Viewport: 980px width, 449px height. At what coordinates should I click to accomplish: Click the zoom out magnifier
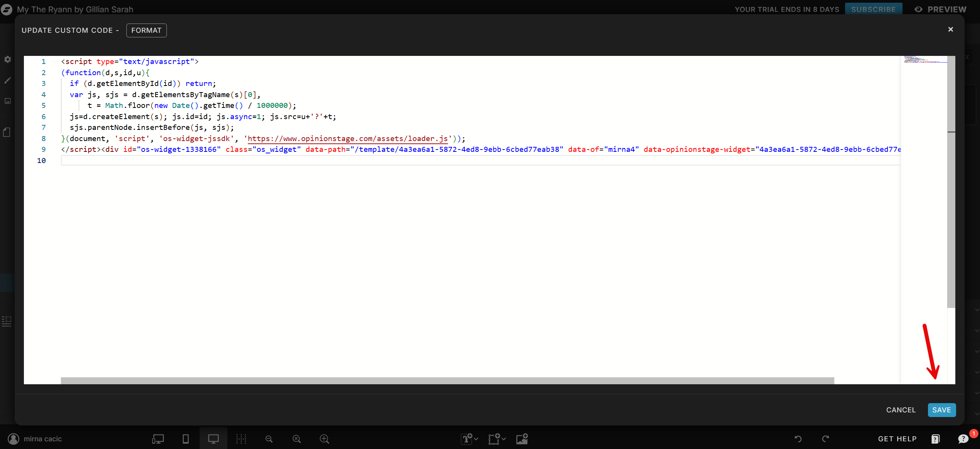[269, 439]
